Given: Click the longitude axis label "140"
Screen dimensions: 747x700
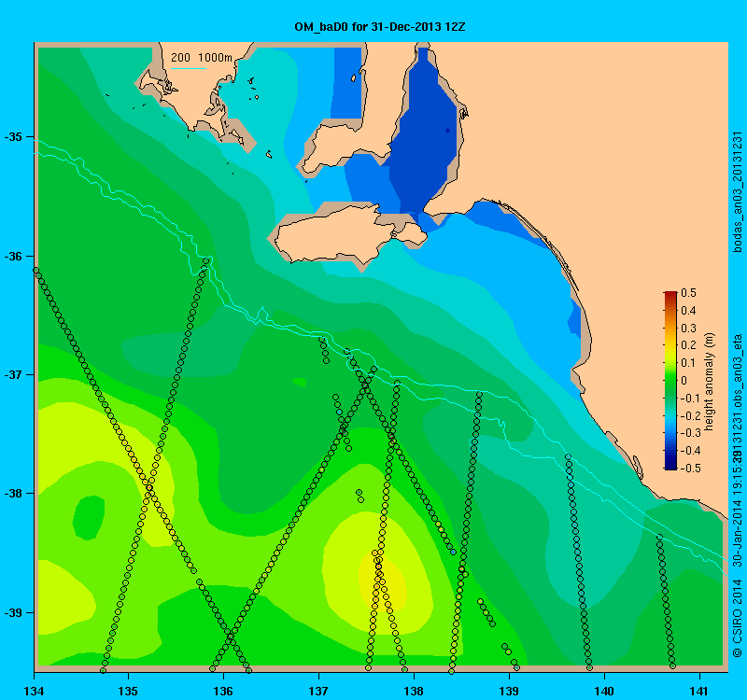Looking at the screenshot, I should [604, 691].
